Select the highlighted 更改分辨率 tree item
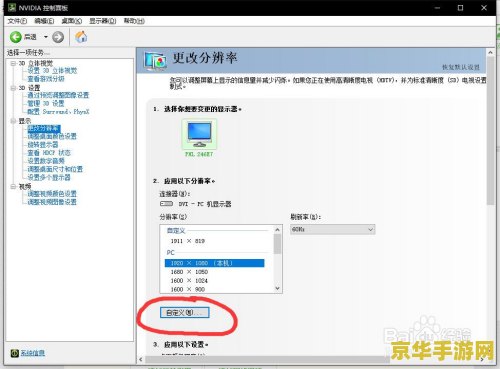The image size is (500, 369). coord(44,128)
